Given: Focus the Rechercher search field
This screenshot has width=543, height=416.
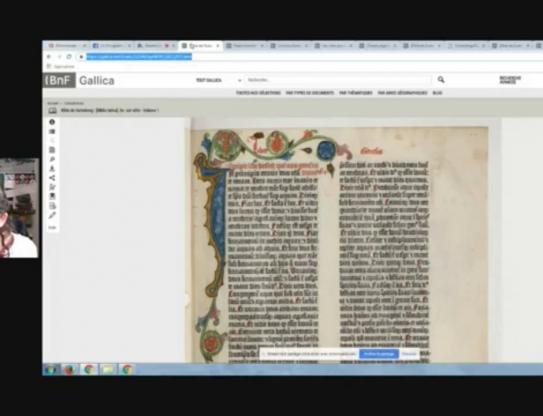Looking at the screenshot, I should [338, 80].
